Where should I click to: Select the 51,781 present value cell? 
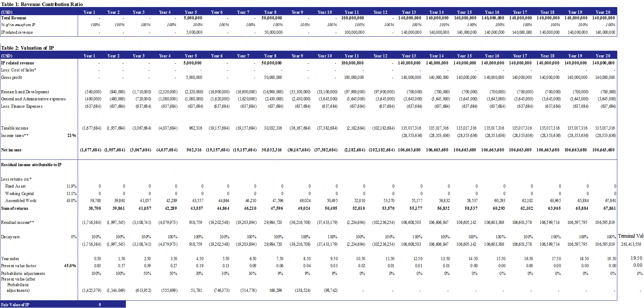click(x=197, y=290)
